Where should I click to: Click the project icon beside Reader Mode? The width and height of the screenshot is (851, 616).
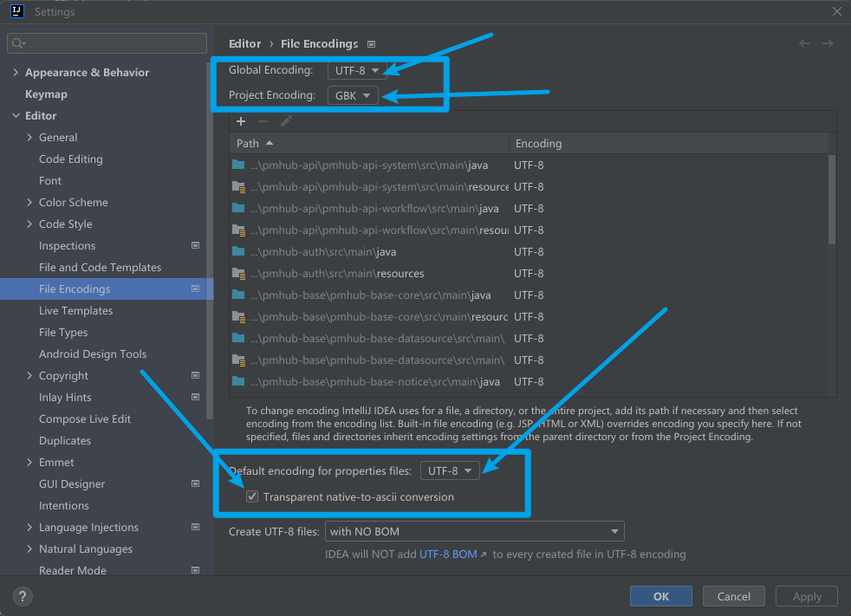tap(195, 570)
